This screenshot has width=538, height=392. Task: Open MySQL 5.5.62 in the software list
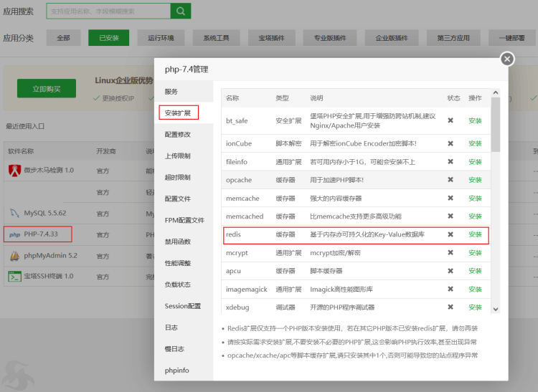45,213
